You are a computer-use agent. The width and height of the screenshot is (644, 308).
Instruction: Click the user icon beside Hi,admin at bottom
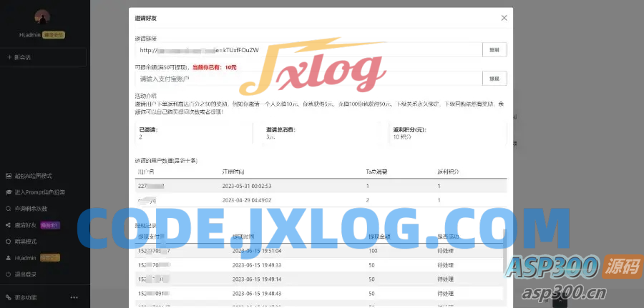coord(9,258)
